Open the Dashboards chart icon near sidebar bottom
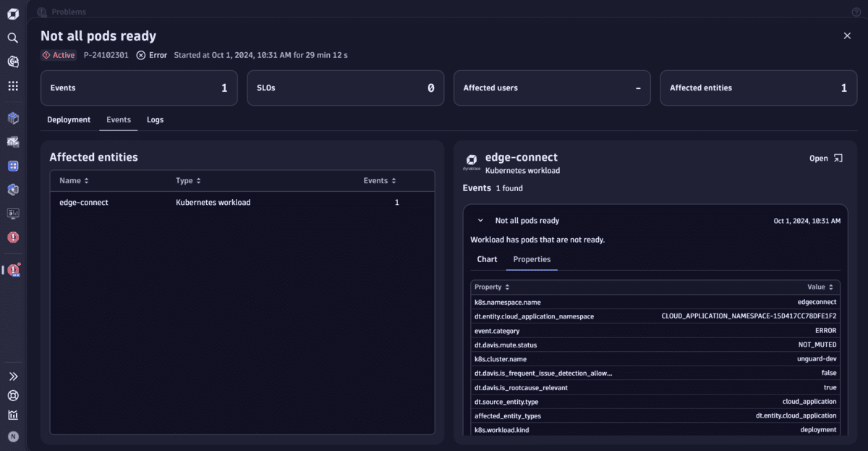The width and height of the screenshot is (868, 451). tap(12, 415)
